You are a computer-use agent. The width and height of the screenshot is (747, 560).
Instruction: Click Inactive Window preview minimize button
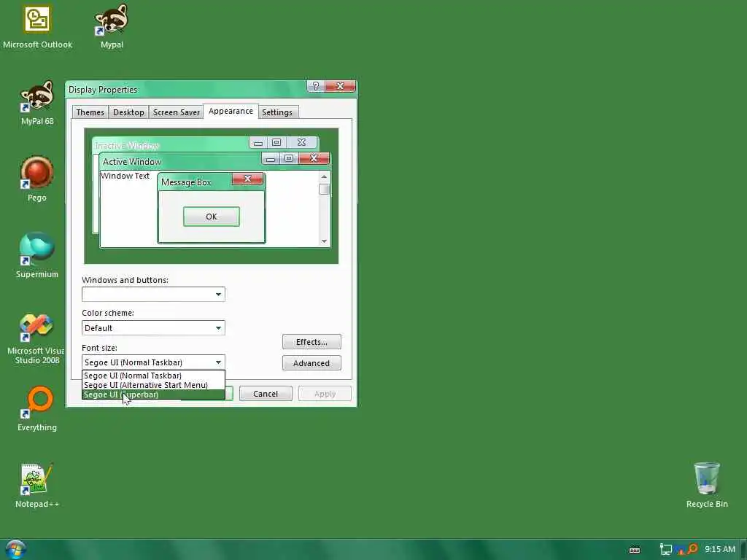click(258, 142)
